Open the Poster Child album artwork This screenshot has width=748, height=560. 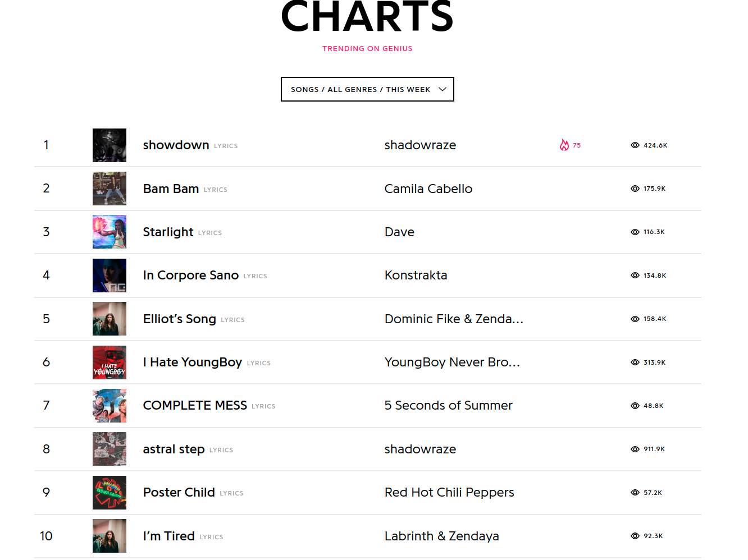point(110,493)
